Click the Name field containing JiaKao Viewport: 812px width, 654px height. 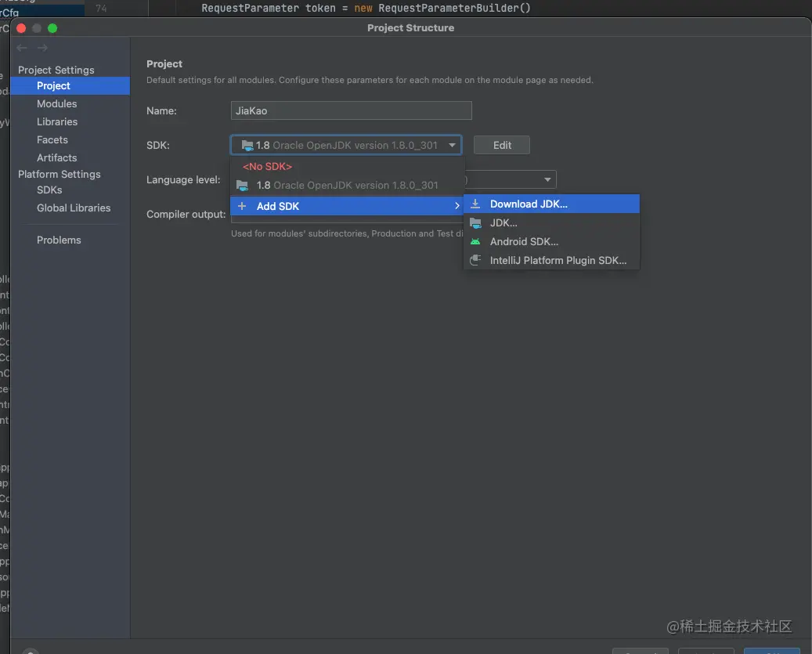tap(351, 110)
